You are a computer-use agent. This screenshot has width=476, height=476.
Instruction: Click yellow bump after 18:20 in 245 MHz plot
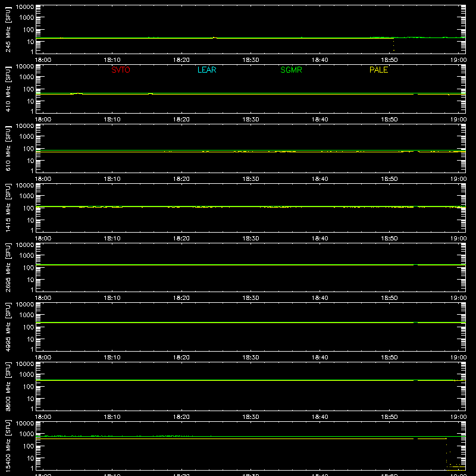tap(214, 37)
